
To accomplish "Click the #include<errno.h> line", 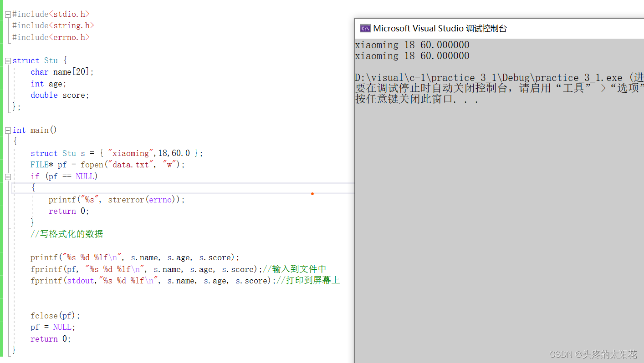I will click(51, 37).
